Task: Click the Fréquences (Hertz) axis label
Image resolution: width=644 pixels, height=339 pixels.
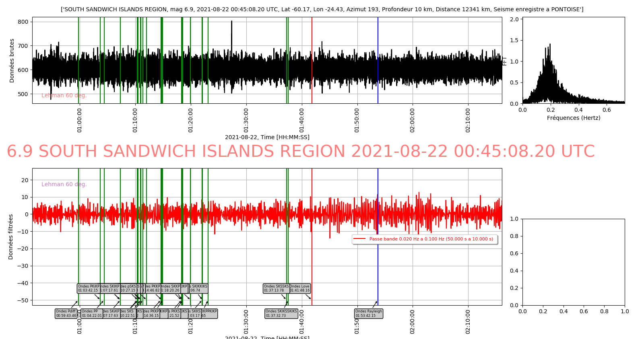Action: pos(574,118)
